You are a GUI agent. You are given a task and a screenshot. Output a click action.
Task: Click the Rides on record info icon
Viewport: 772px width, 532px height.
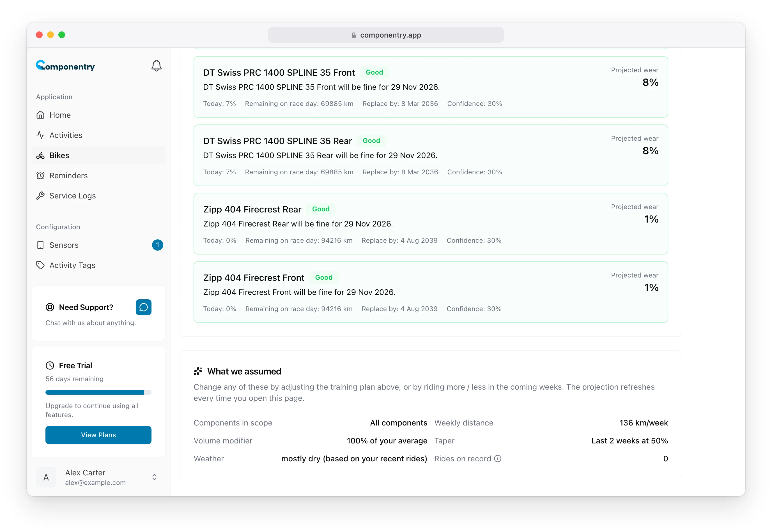tap(498, 459)
